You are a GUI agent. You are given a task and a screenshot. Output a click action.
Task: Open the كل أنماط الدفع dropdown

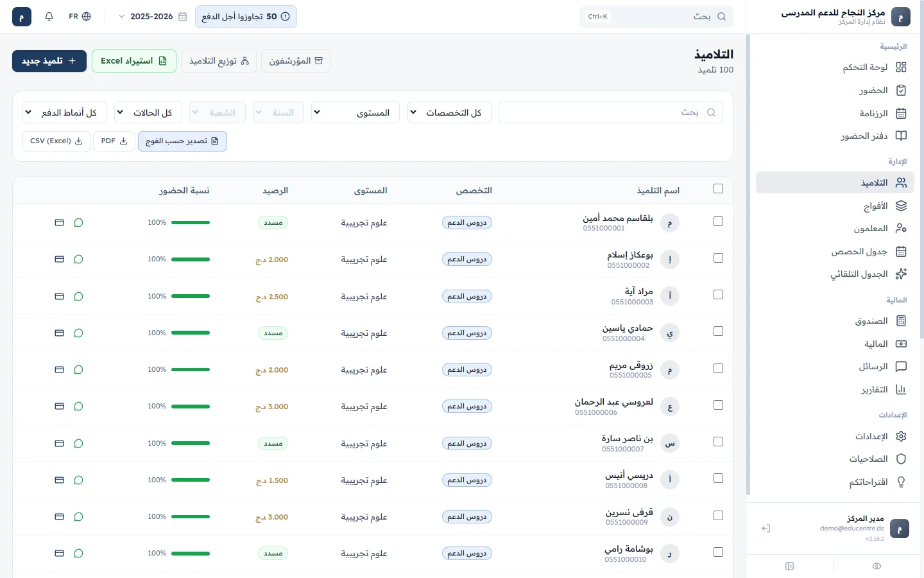(x=65, y=112)
